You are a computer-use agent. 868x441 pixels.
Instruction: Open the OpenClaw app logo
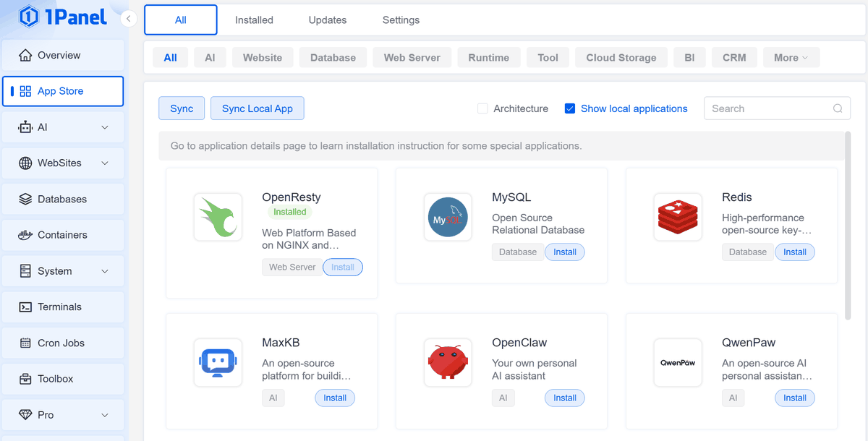(x=448, y=362)
